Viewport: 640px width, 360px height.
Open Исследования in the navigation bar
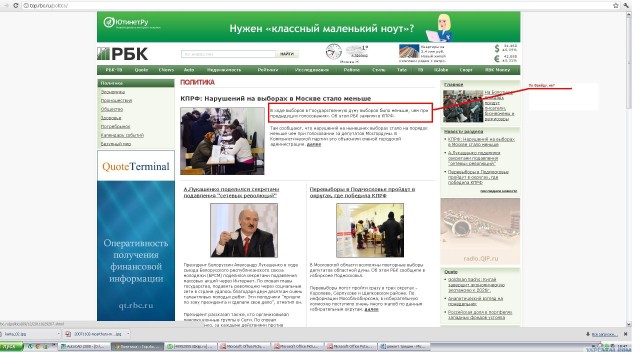tap(312, 70)
